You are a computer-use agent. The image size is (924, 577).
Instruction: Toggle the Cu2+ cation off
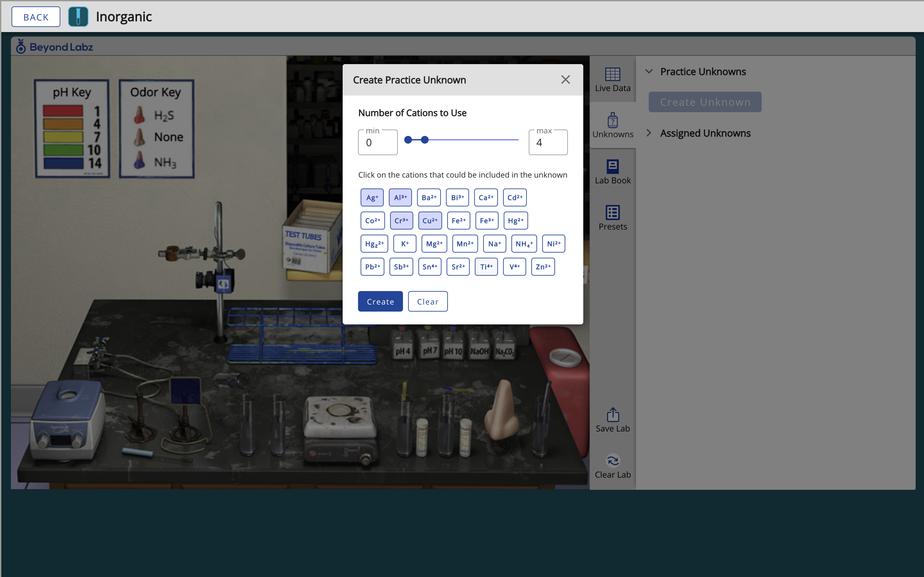tap(430, 221)
